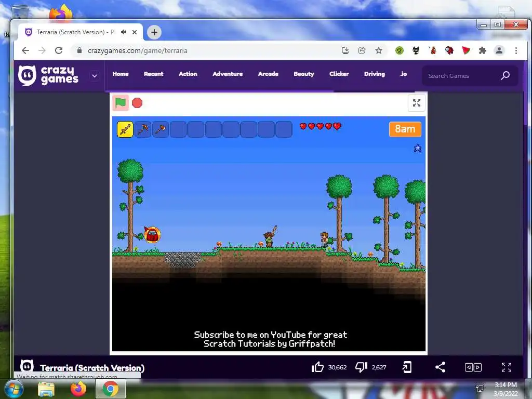The image size is (532, 399).
Task: Click the guide NPC near the tree
Action: pos(324,240)
